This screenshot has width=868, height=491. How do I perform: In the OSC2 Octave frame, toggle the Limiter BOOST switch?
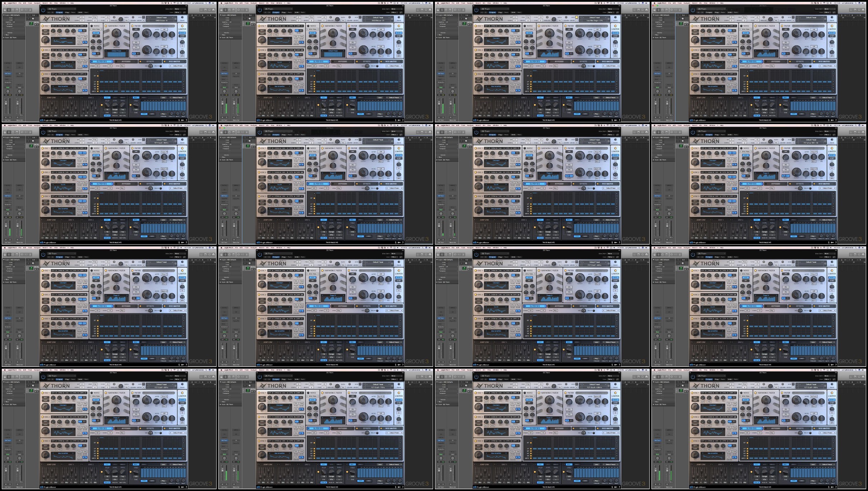182,33
